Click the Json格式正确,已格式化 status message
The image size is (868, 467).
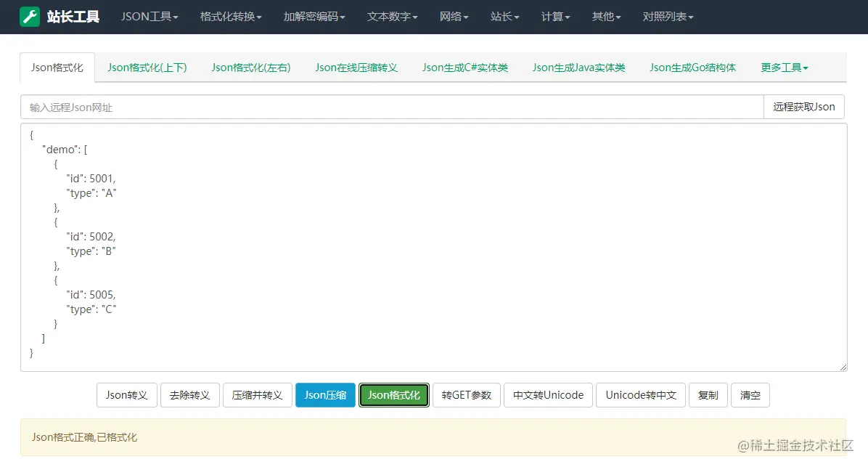point(84,437)
